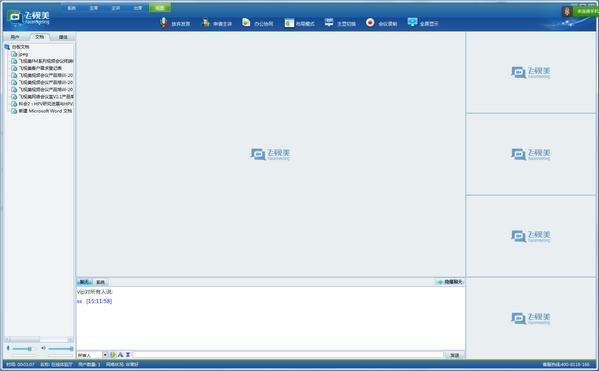
Task: Adjust the speaker volume slider
Action: (x=60, y=348)
